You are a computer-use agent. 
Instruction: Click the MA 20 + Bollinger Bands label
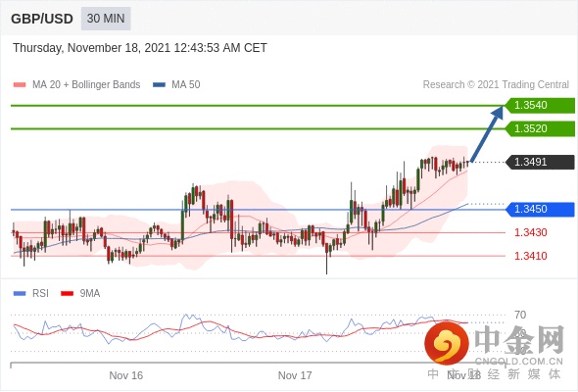tap(86, 85)
